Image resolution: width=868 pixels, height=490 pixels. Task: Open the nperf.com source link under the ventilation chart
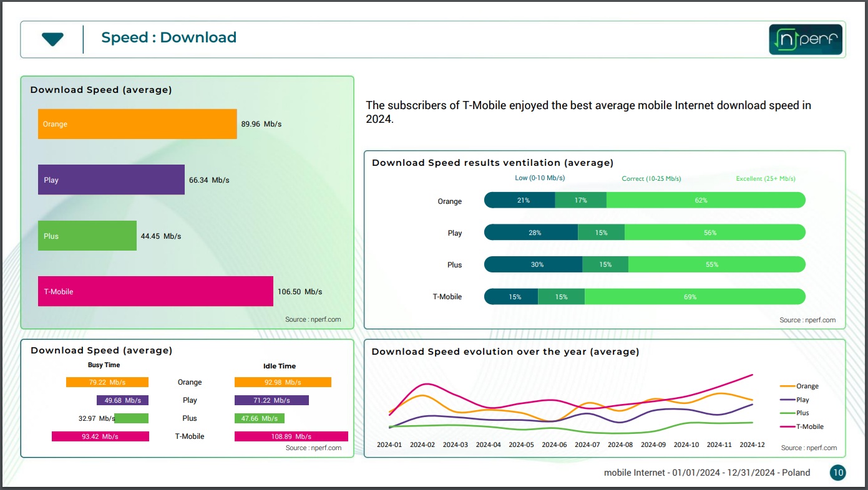tap(807, 320)
